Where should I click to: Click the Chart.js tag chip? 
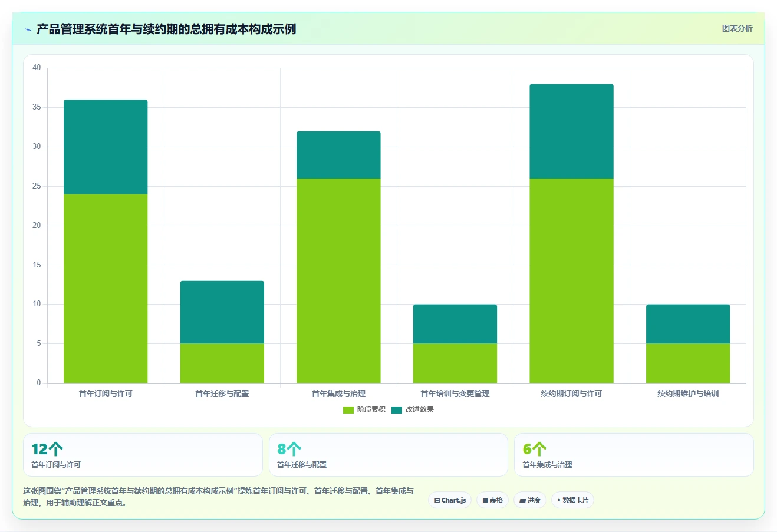click(x=450, y=500)
